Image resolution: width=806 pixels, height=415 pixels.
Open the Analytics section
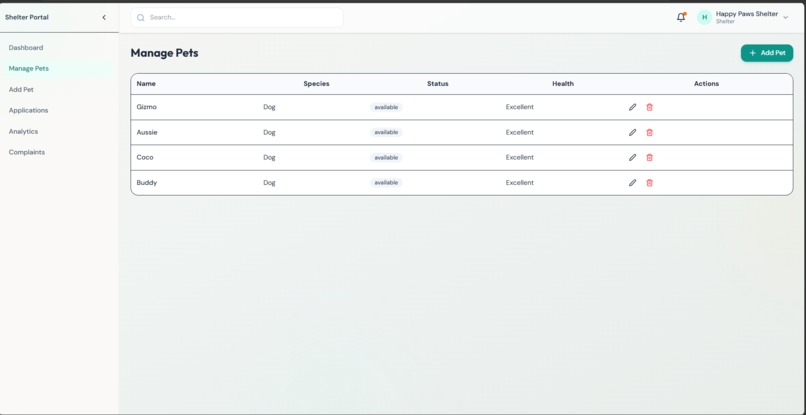(x=23, y=131)
